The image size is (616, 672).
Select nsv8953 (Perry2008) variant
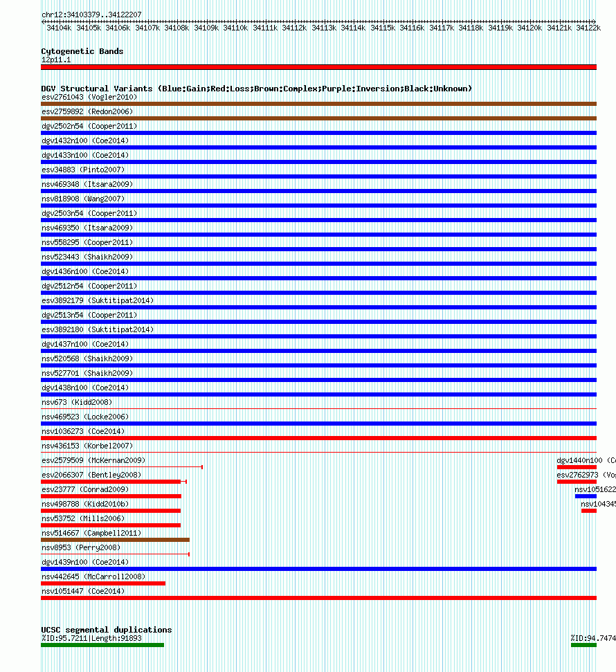pos(81,549)
